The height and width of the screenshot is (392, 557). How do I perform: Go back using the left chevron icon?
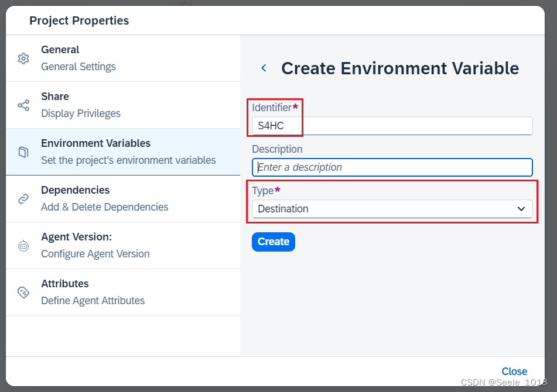[x=264, y=68]
